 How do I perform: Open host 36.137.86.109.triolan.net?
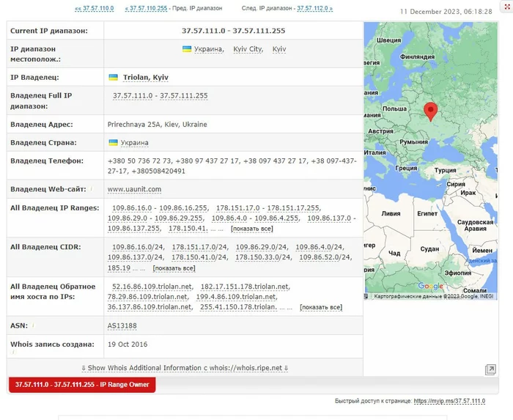[x=150, y=307]
